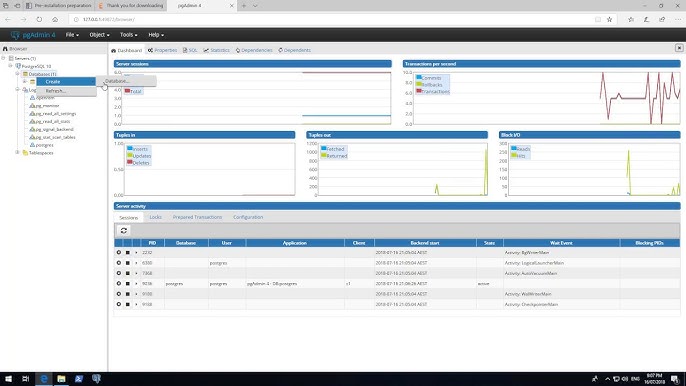Sort by the Backend start column header
This screenshot has width=686, height=386.
425,243
